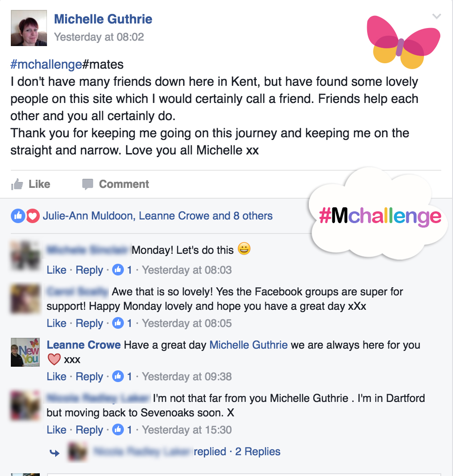Reply to Leanne Crowe's comment

tap(90, 377)
